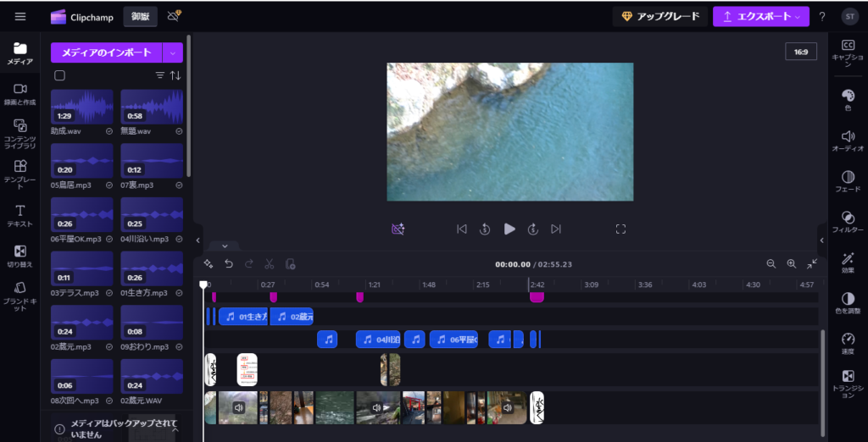Image resolution: width=868 pixels, height=442 pixels.
Task: Open the 切り替え sidebar tab
Action: pos(20,256)
